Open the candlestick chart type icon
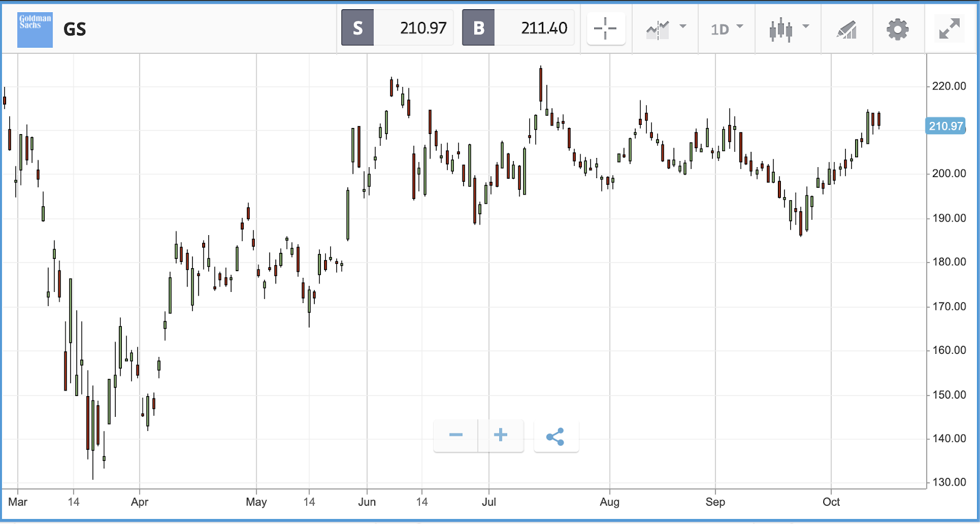Image resolution: width=980 pixels, height=524 pixels. 781,29
